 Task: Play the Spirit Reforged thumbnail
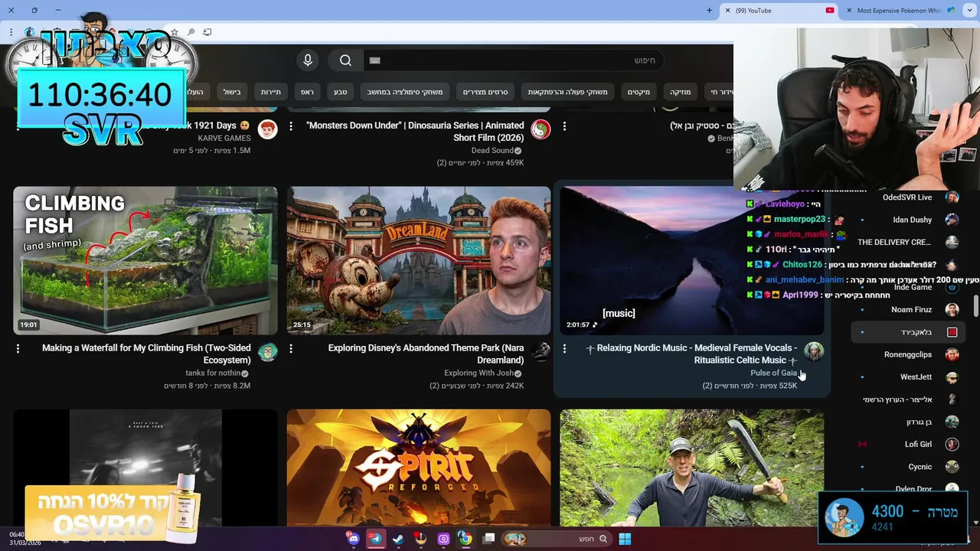click(x=419, y=468)
